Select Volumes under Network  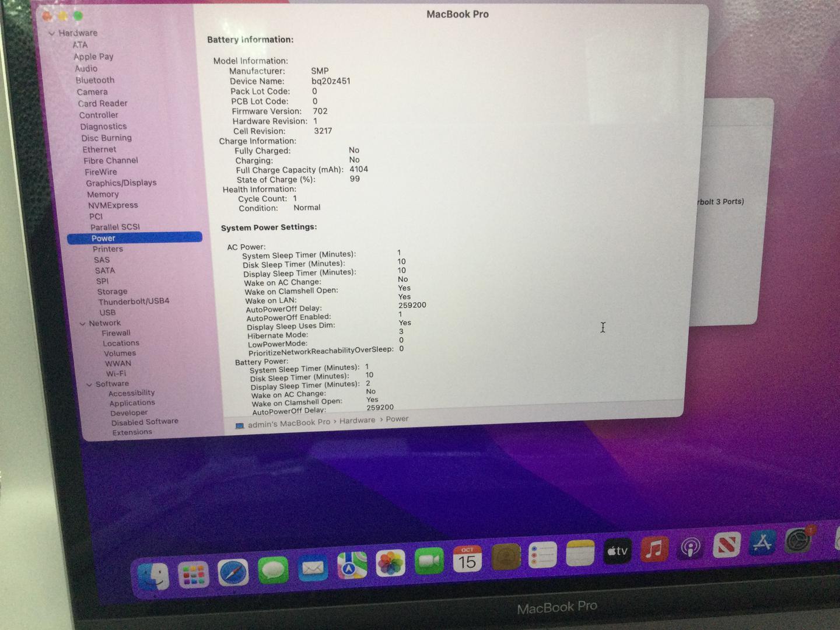[120, 353]
